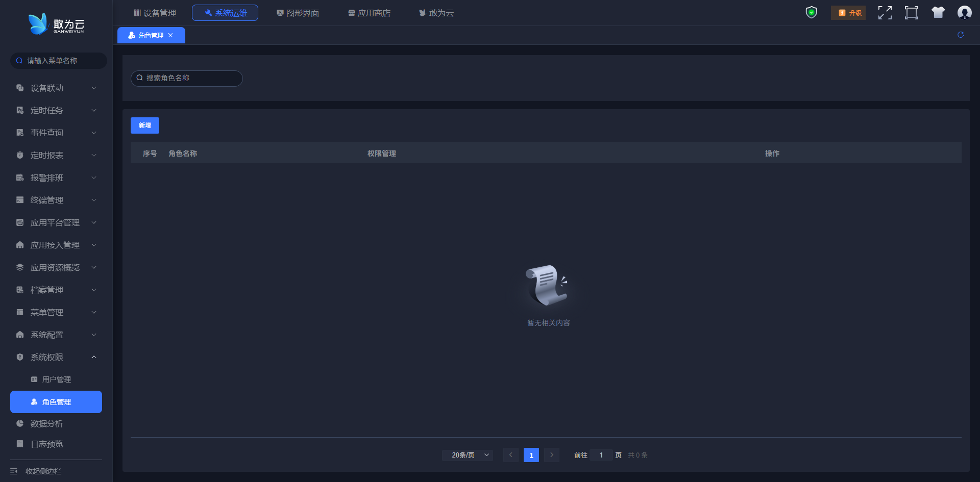
Task: Click the 前往 page number input
Action: (x=601, y=455)
